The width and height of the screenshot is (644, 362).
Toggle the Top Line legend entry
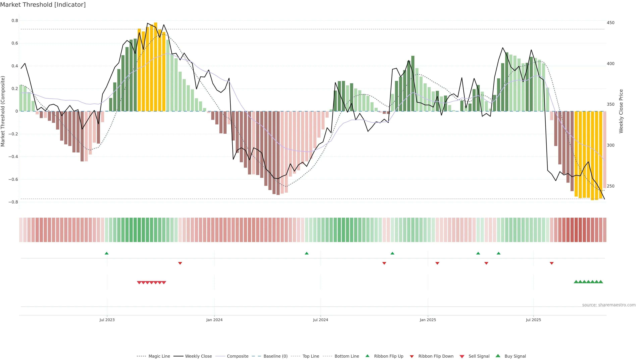311,356
